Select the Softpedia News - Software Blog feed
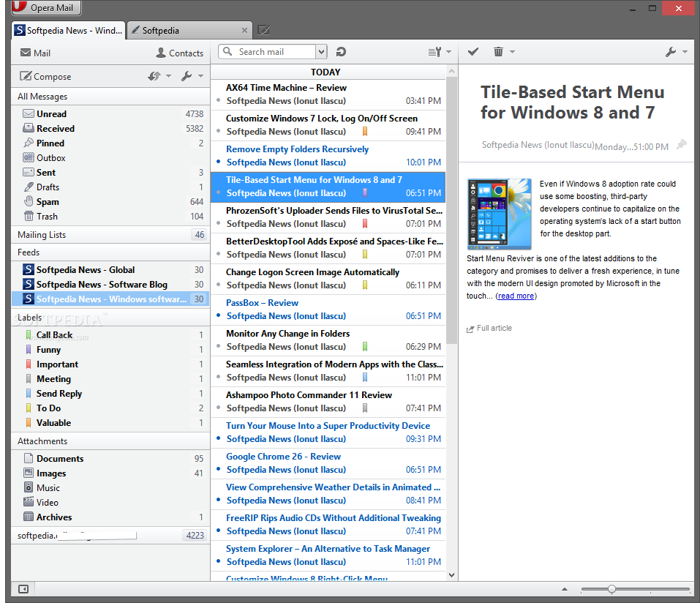This screenshot has width=700, height=603. point(110,285)
